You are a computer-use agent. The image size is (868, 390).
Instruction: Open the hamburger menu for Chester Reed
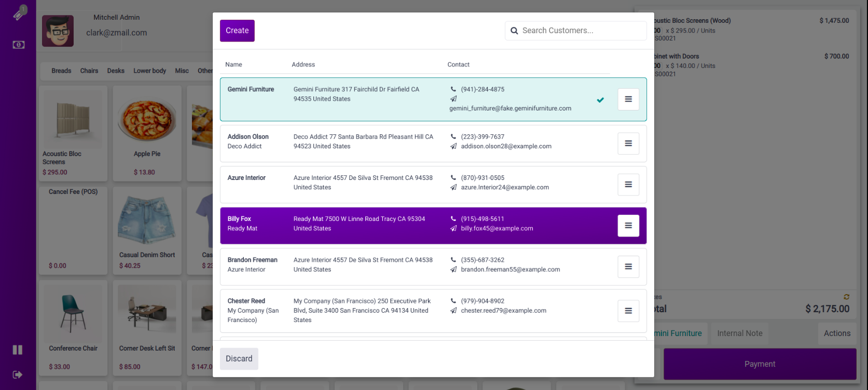point(628,311)
